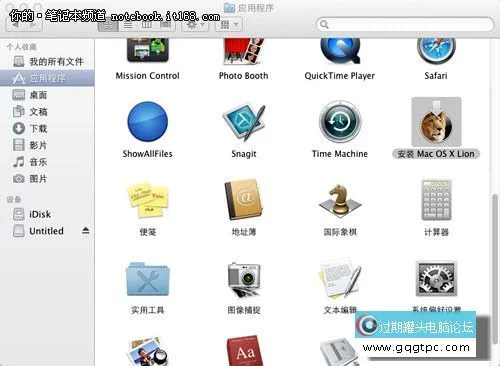Click the Mission Control label
500x366 pixels.
[x=148, y=76]
